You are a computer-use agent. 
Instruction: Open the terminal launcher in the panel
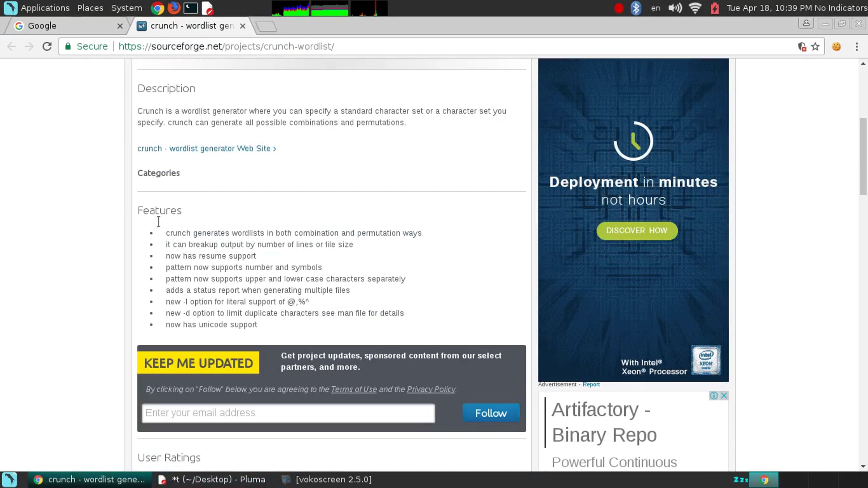191,8
